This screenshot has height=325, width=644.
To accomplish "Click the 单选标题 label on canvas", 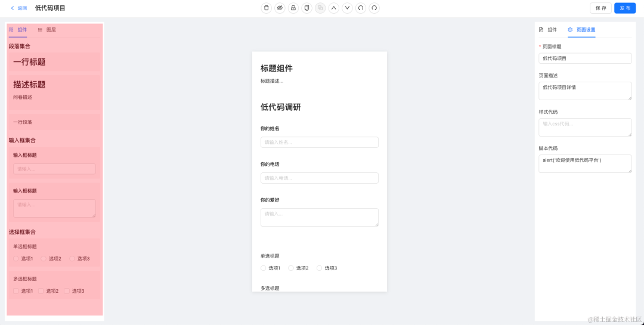I will click(270, 256).
